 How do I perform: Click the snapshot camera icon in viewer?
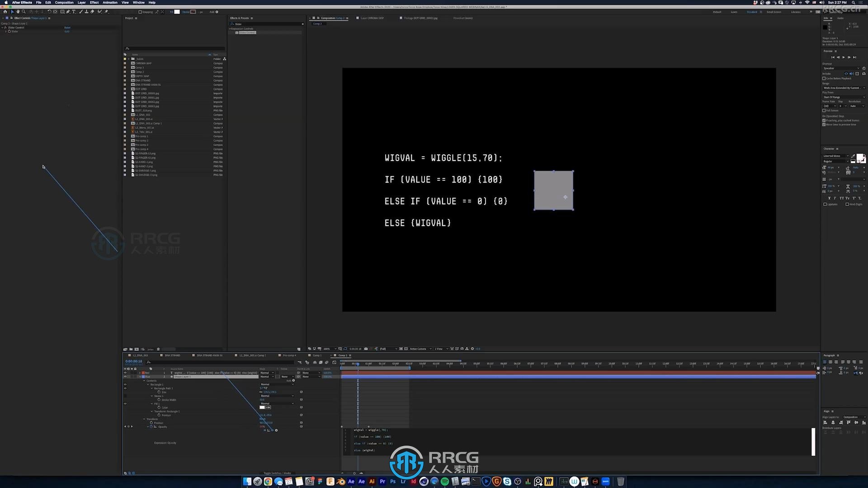click(x=366, y=349)
